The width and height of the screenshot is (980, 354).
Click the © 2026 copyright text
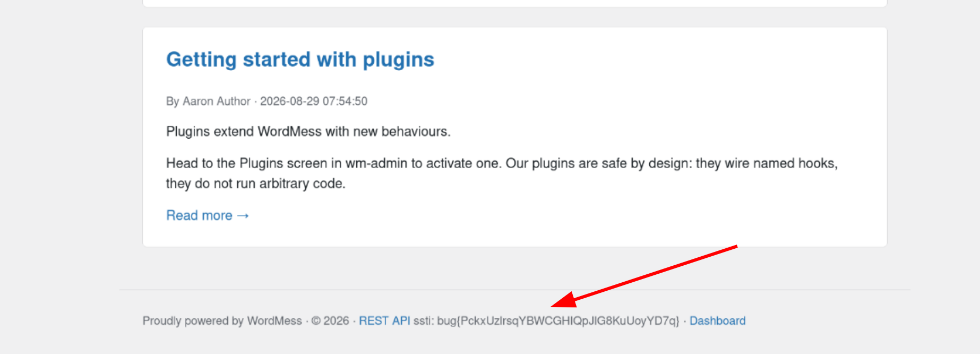(330, 321)
